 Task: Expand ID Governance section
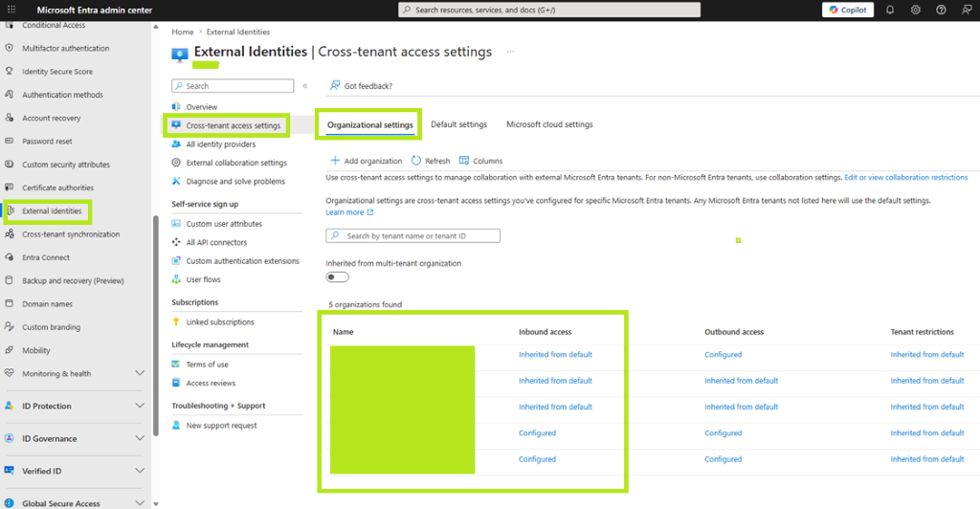140,438
